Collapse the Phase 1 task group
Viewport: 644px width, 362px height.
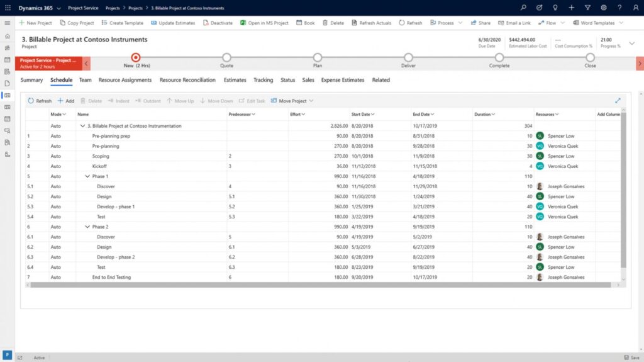click(87, 176)
